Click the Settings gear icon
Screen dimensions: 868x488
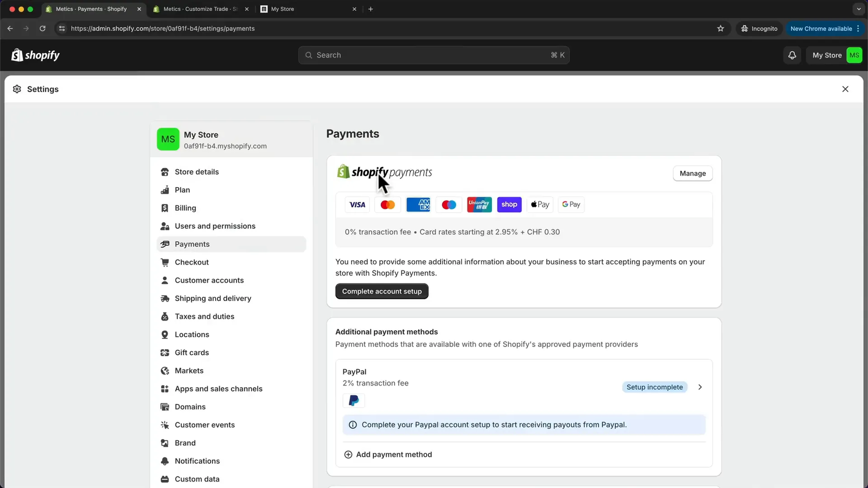[x=17, y=89]
